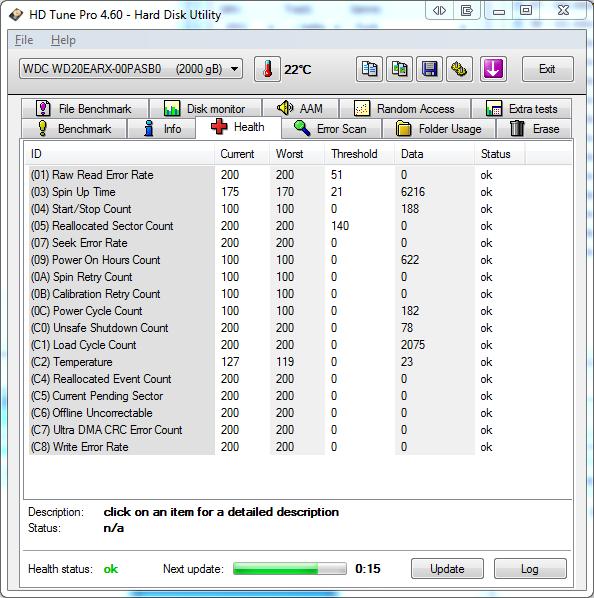This screenshot has height=598, width=594.
Task: Click the 622 Power On Hours data value
Action: (410, 260)
